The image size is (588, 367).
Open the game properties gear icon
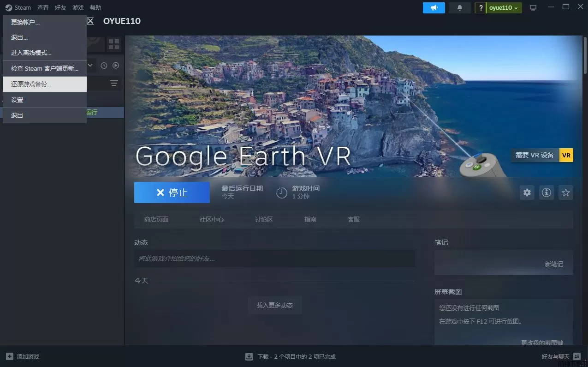click(x=527, y=193)
